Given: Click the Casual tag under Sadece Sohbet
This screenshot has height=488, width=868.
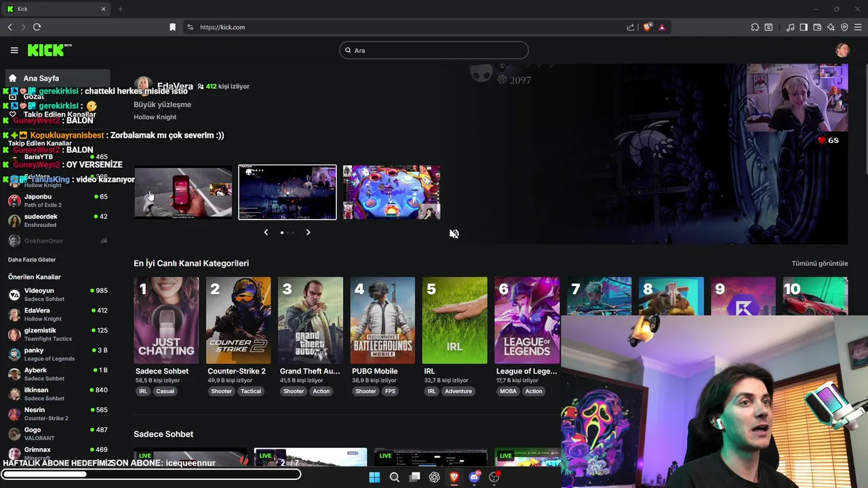Looking at the screenshot, I should (165, 391).
